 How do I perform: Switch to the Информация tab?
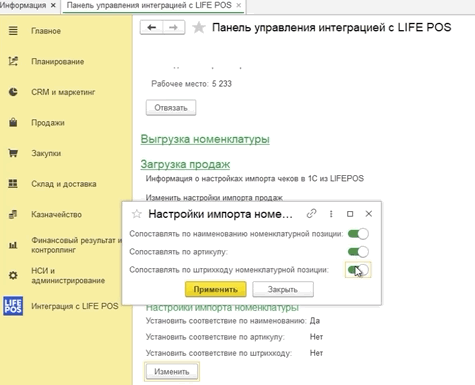pos(23,5)
